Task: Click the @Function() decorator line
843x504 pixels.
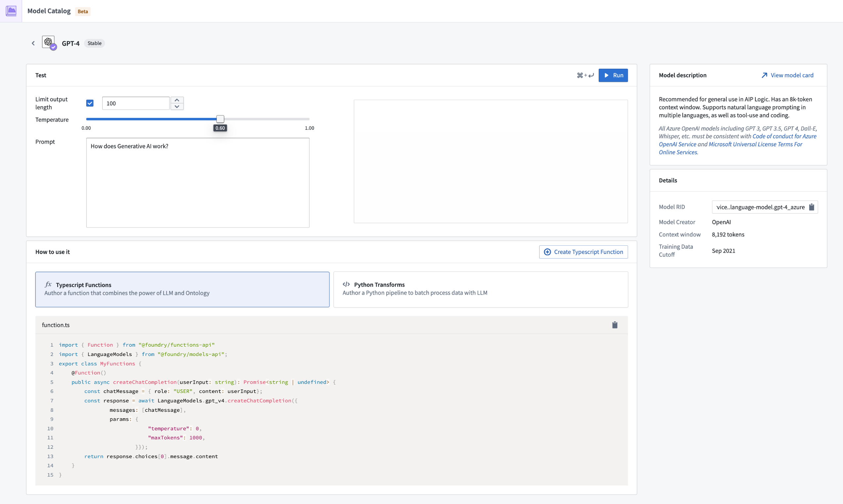Action: [x=88, y=373]
